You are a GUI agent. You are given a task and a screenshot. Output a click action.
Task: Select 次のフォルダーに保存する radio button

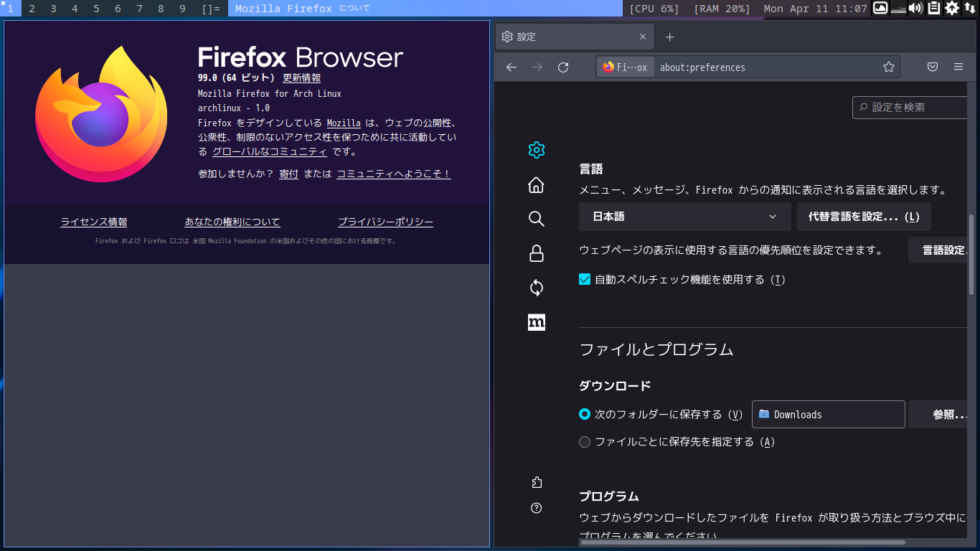[585, 414]
